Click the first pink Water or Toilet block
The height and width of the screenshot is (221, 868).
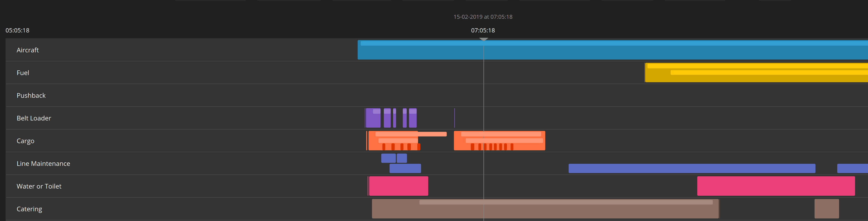[x=399, y=186]
